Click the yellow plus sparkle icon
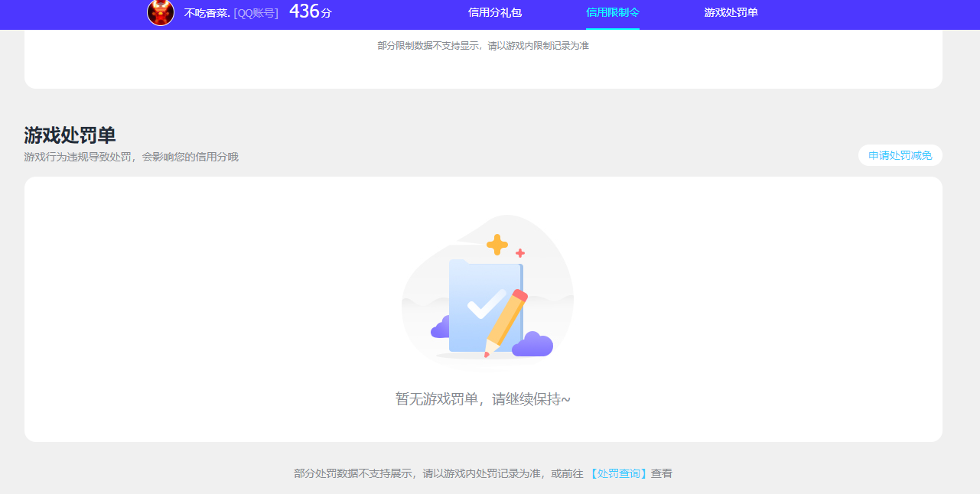 pyautogui.click(x=497, y=243)
